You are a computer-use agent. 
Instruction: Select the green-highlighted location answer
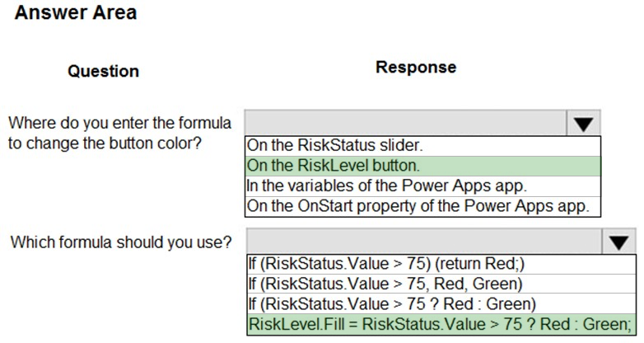[x=422, y=166]
